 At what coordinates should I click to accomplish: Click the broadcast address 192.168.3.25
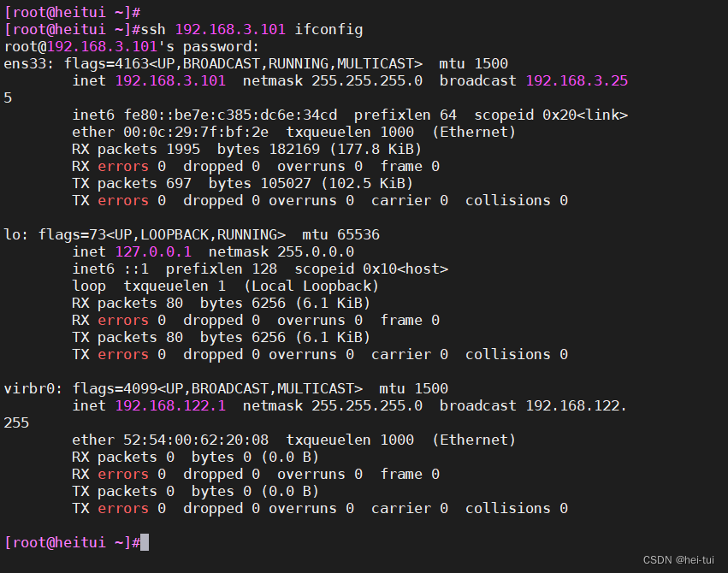coord(577,80)
